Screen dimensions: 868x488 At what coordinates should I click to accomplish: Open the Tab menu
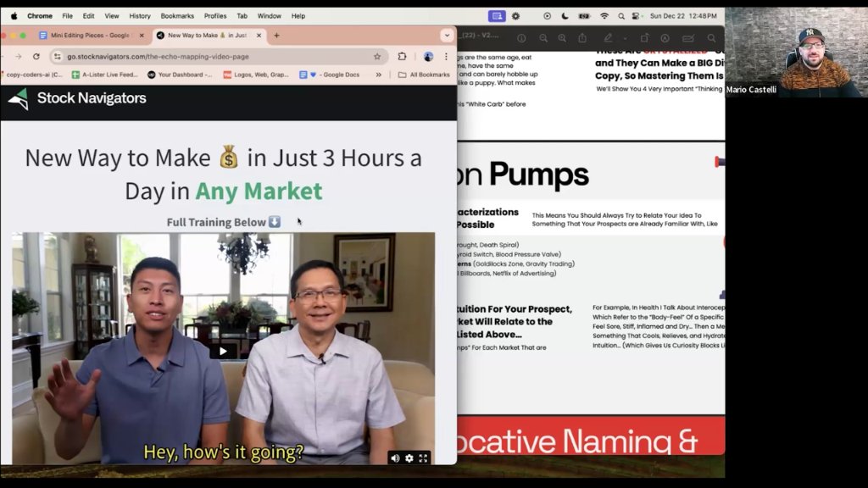(242, 16)
